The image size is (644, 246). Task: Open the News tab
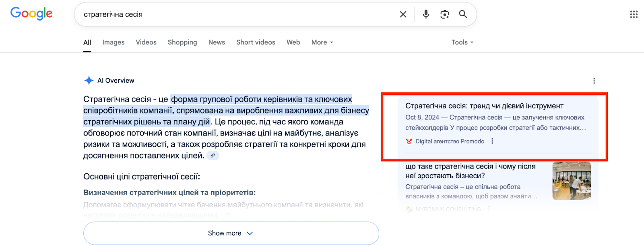[x=217, y=42]
